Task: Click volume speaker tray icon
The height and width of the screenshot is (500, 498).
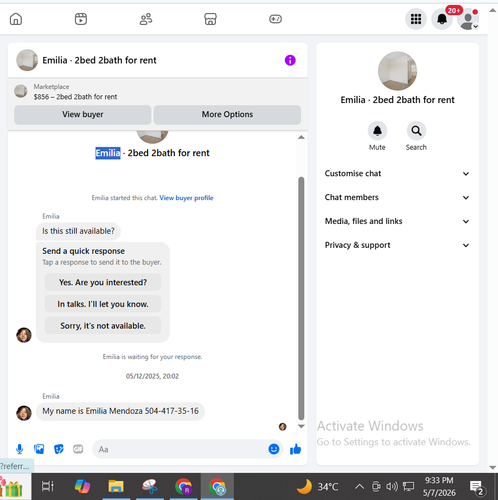Action: tap(392, 487)
